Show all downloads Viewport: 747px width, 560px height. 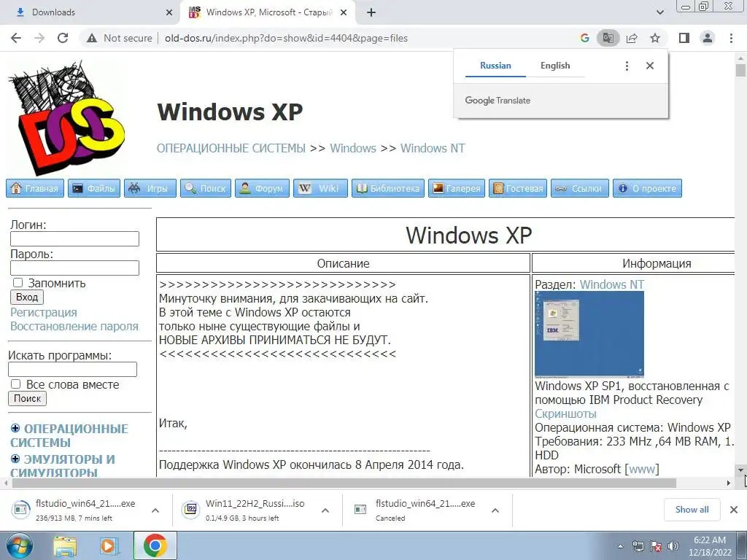[692, 510]
